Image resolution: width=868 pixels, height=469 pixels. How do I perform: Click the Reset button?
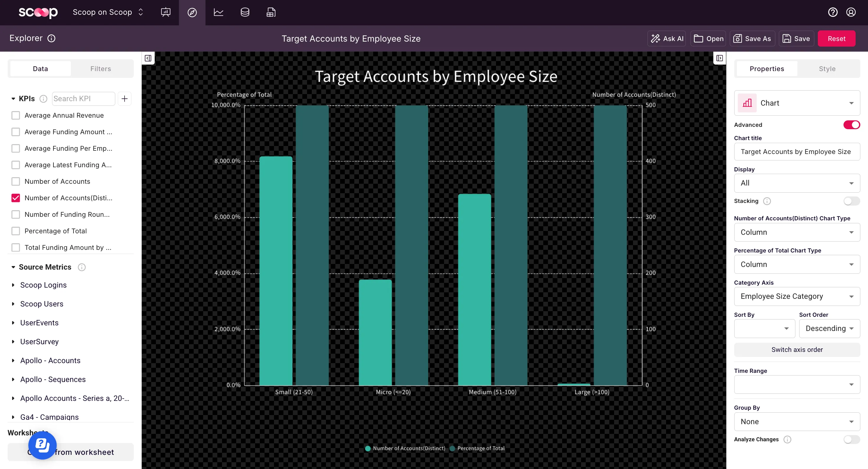[836, 39]
